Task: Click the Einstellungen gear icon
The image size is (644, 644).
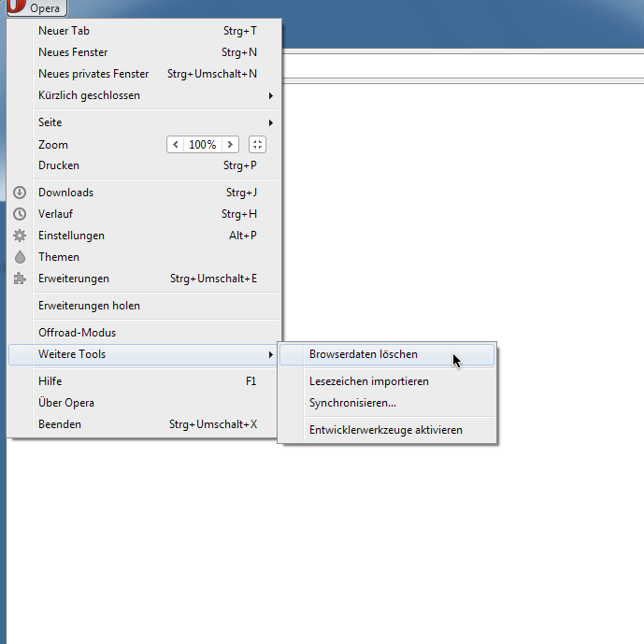Action: point(20,236)
